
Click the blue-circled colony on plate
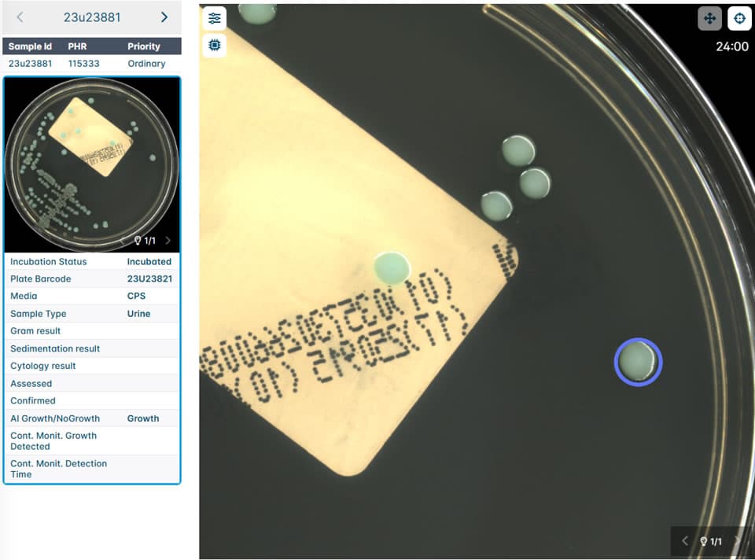tap(638, 362)
